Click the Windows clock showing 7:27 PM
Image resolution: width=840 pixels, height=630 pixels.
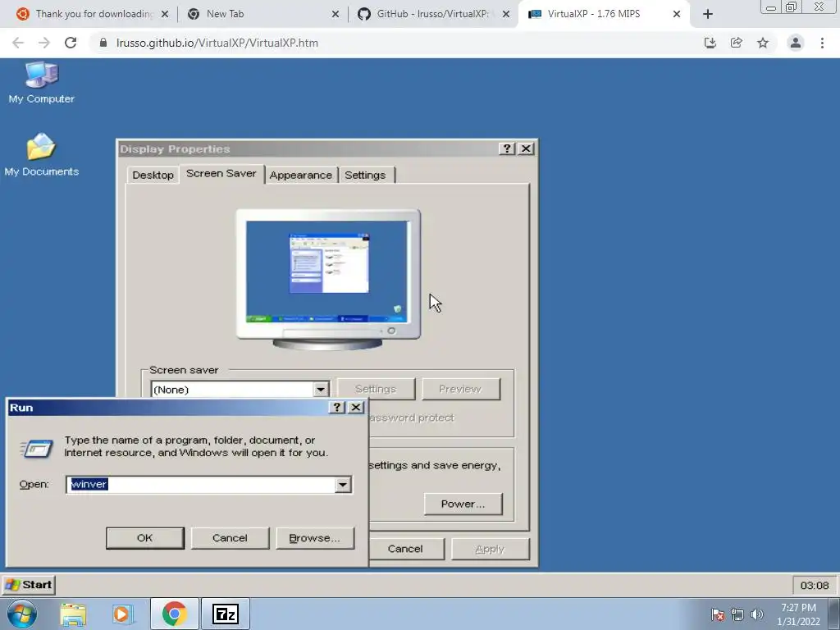coord(798,614)
